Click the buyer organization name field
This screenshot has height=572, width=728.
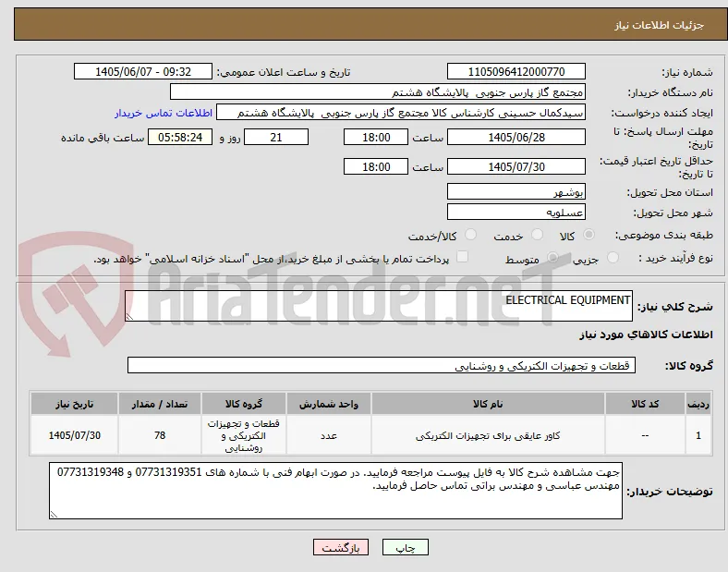coord(378,91)
